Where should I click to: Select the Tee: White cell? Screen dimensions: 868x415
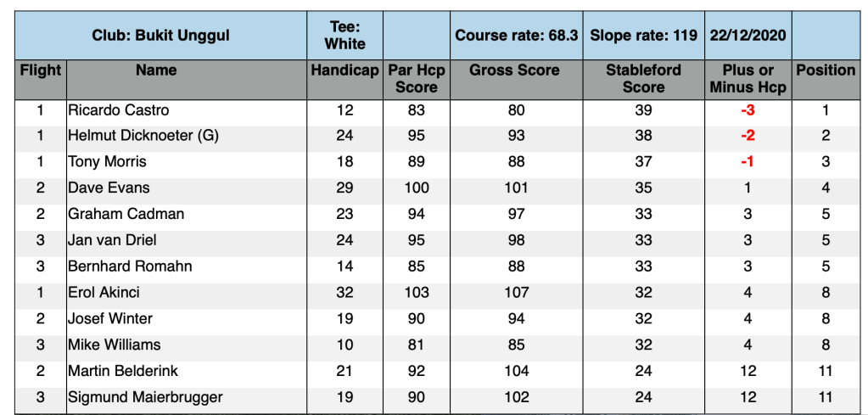click(344, 36)
